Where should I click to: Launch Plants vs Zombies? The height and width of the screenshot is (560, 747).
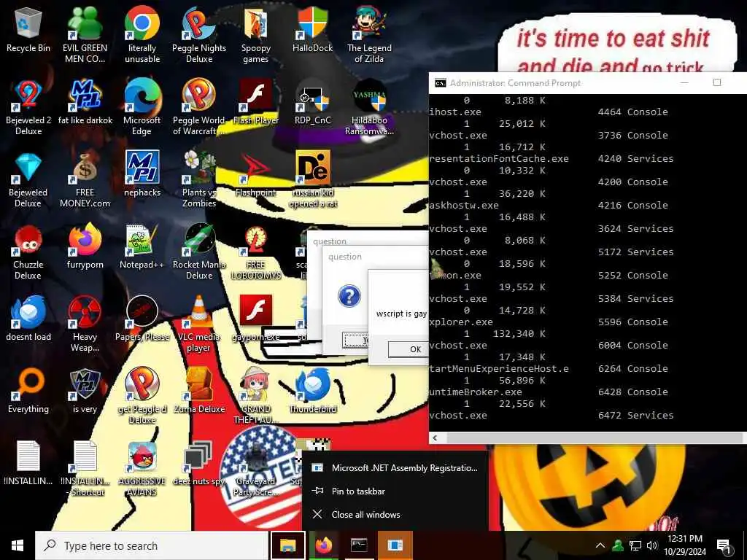click(x=199, y=180)
